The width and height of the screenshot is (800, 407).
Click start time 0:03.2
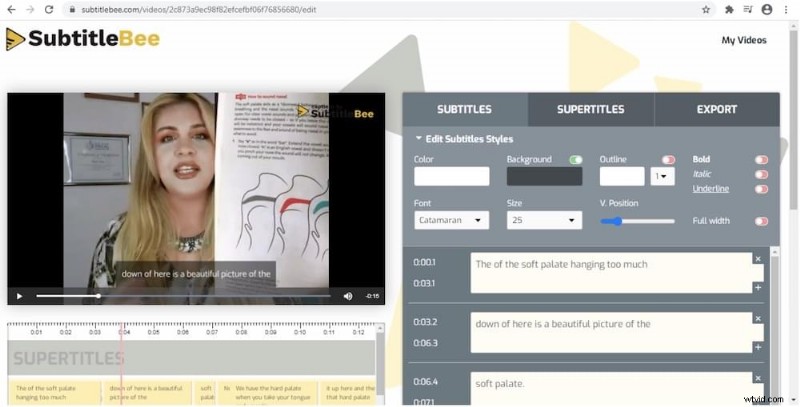coord(425,322)
